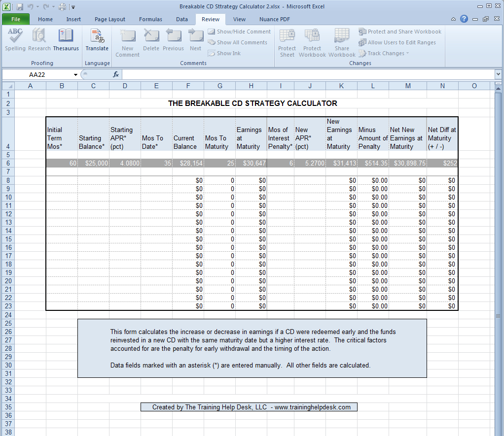Restore the workbook window

486,19
